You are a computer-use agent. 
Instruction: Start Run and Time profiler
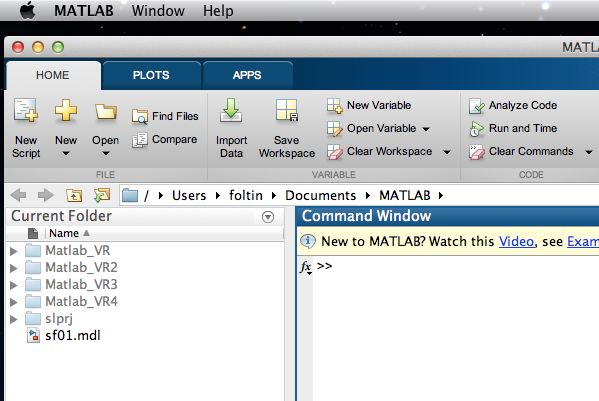513,129
